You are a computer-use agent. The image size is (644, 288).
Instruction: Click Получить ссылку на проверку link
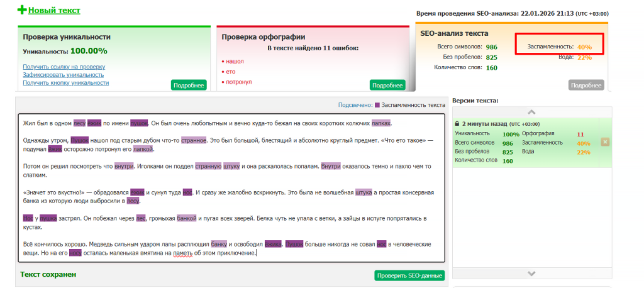click(x=64, y=67)
